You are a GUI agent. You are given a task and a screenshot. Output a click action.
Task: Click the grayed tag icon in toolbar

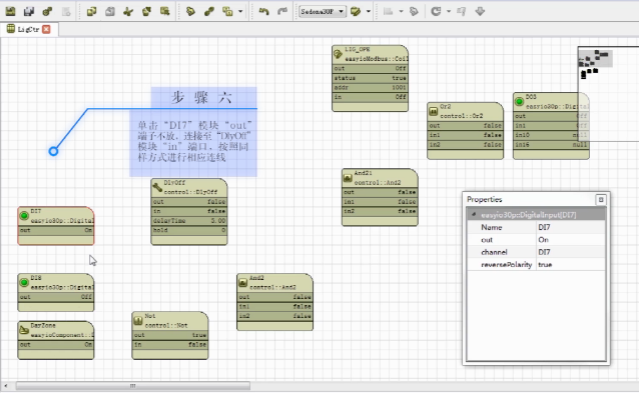(x=414, y=11)
